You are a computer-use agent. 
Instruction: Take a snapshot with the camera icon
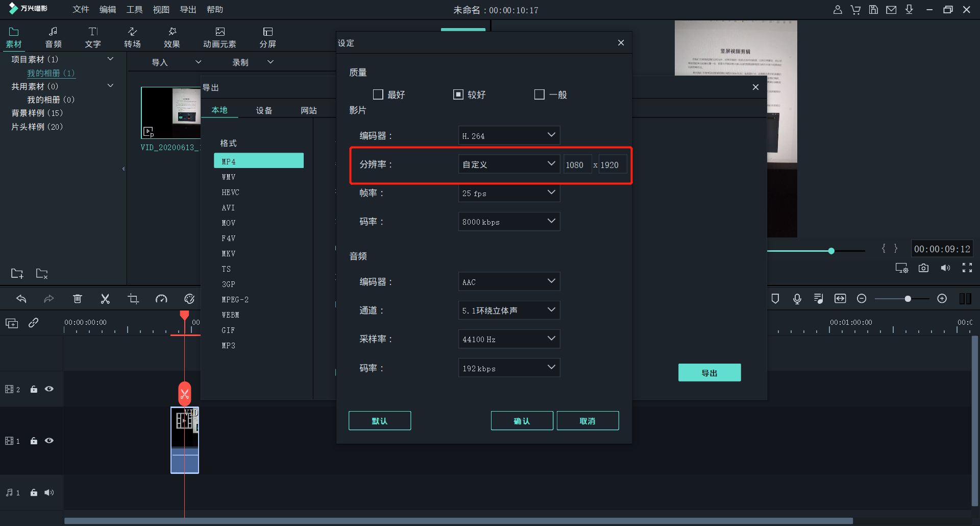pos(923,268)
